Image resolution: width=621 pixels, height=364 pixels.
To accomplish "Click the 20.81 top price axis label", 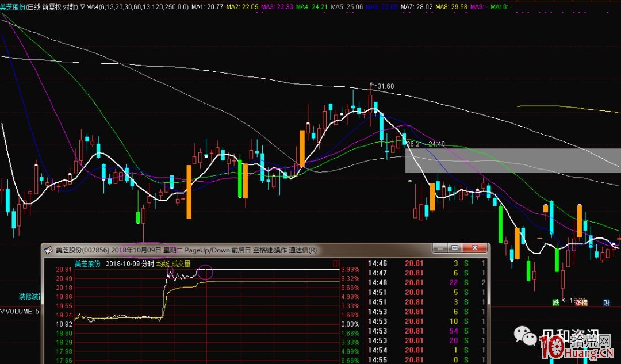I will [64, 270].
